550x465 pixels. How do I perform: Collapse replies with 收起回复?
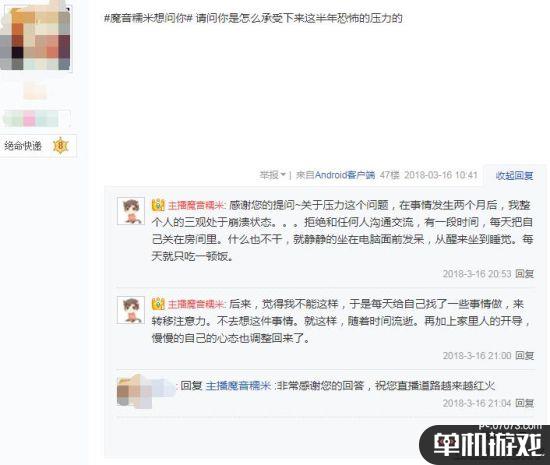[514, 175]
